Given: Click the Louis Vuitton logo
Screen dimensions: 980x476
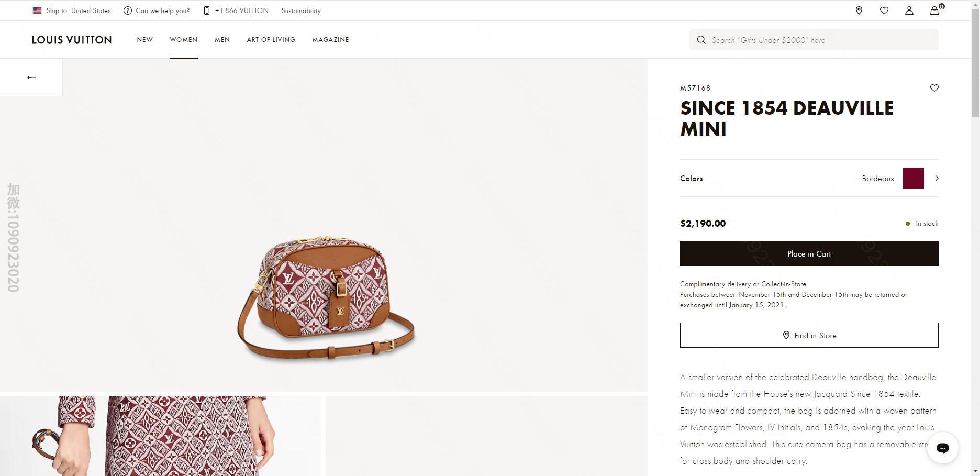Looking at the screenshot, I should click(x=72, y=40).
